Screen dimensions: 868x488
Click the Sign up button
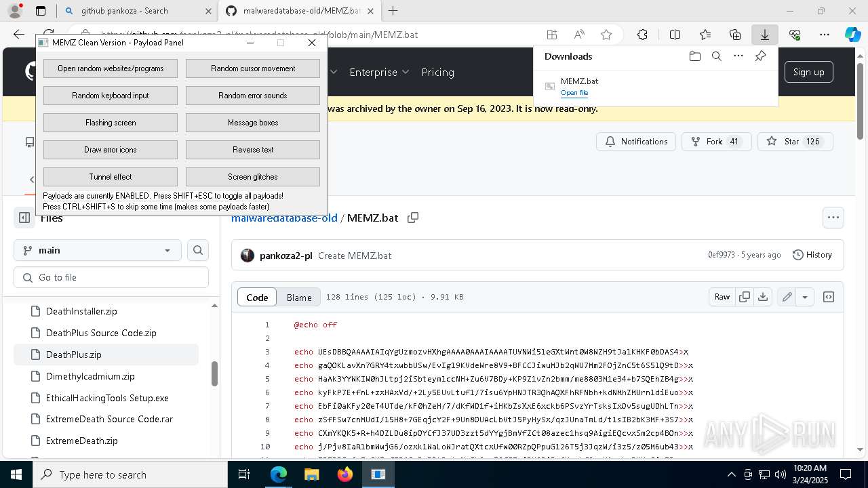pos(808,72)
